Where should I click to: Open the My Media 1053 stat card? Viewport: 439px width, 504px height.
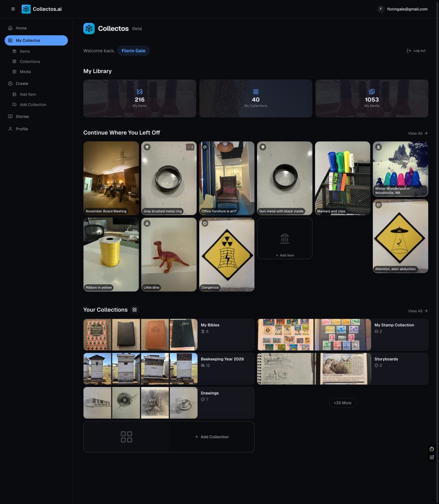point(372,98)
